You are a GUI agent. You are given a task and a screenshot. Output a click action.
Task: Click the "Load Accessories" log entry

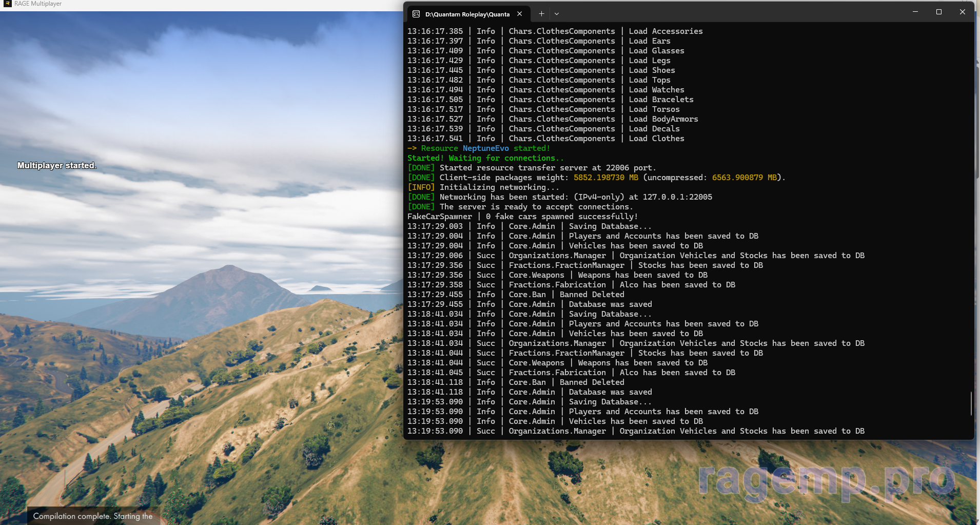(x=665, y=31)
